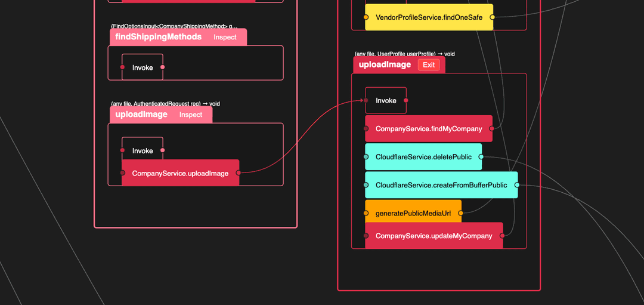Click the output port of CompanyService.updateMyCompany

click(502, 236)
